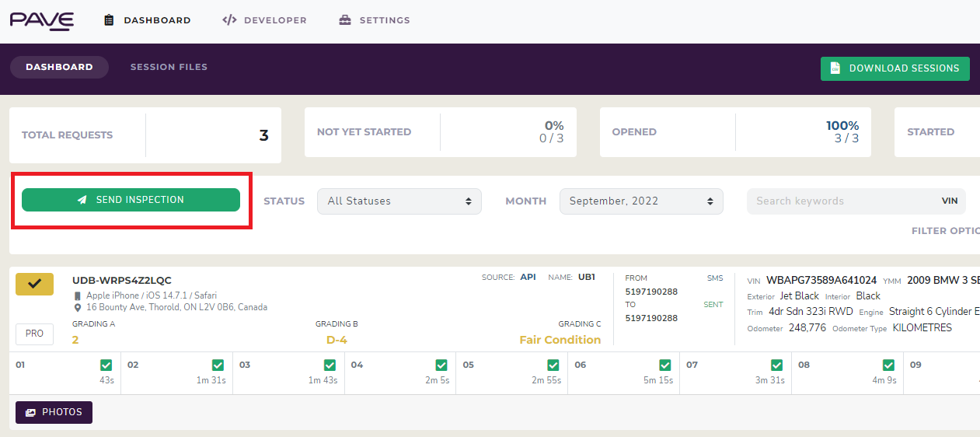Viewport: 980px width, 437px height.
Task: Click the map pin location icon
Action: [x=77, y=307]
